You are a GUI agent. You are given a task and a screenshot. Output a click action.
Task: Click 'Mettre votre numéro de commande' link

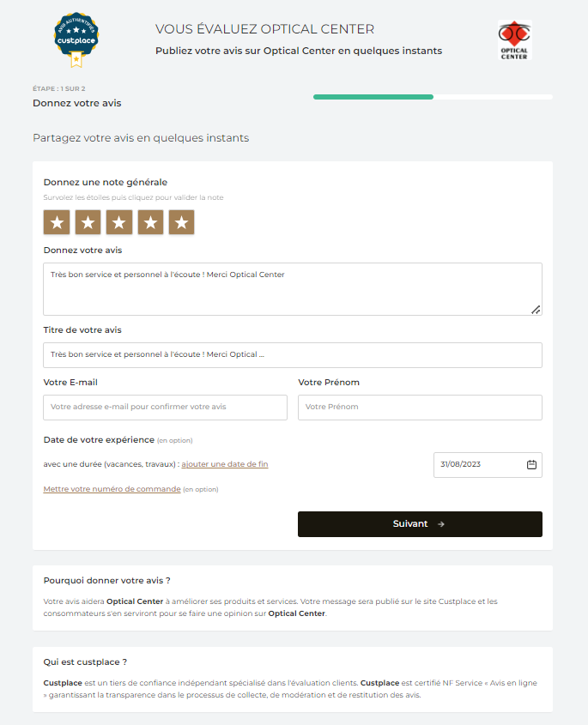point(112,489)
